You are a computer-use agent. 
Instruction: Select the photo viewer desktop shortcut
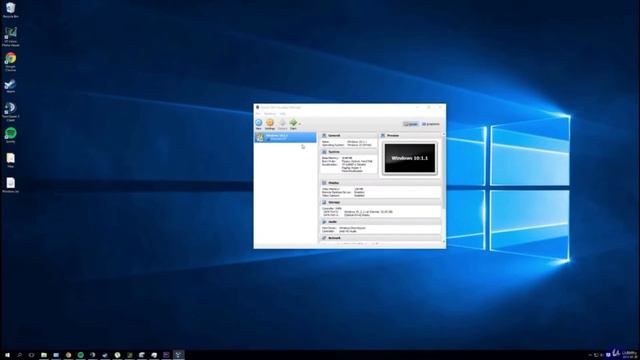point(10,37)
